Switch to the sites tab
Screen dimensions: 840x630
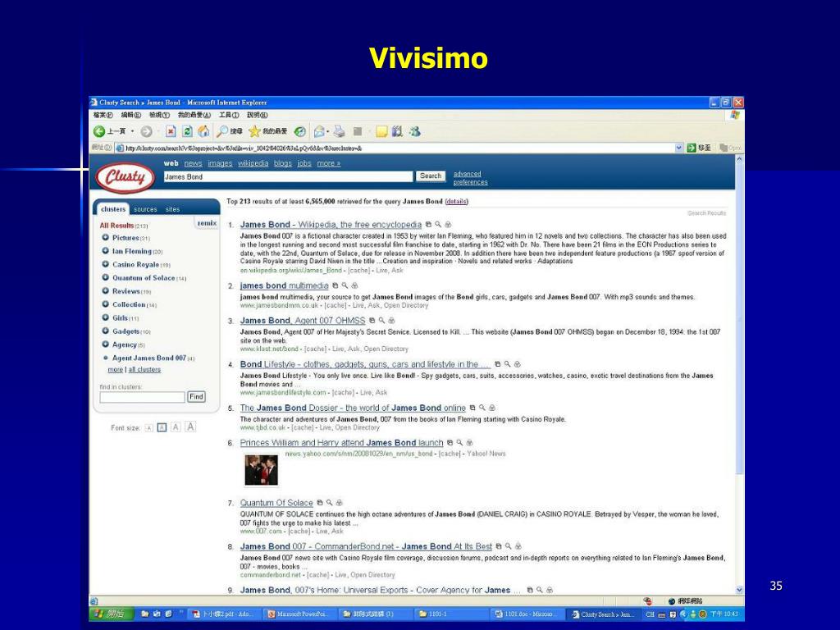(172, 209)
